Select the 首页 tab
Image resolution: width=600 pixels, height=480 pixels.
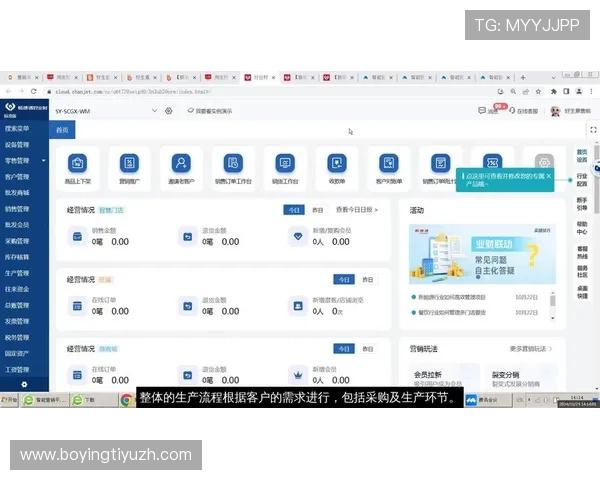[62, 130]
